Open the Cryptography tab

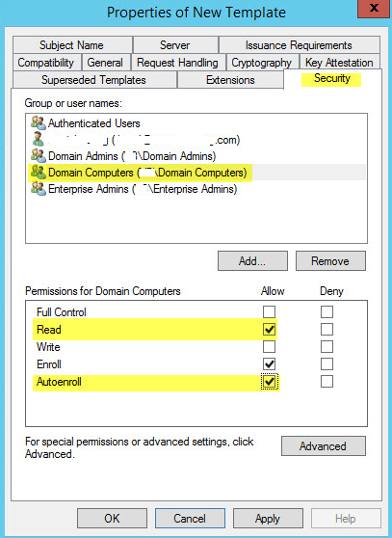click(x=261, y=63)
